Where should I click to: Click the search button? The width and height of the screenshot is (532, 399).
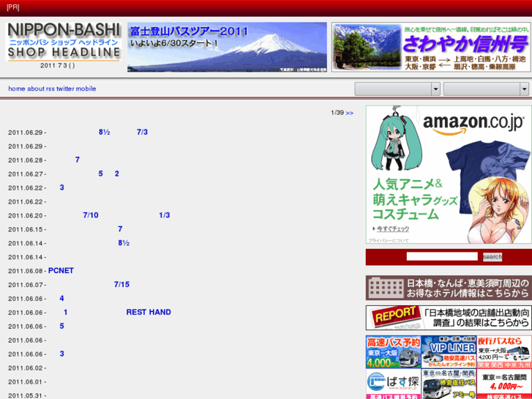click(x=492, y=257)
